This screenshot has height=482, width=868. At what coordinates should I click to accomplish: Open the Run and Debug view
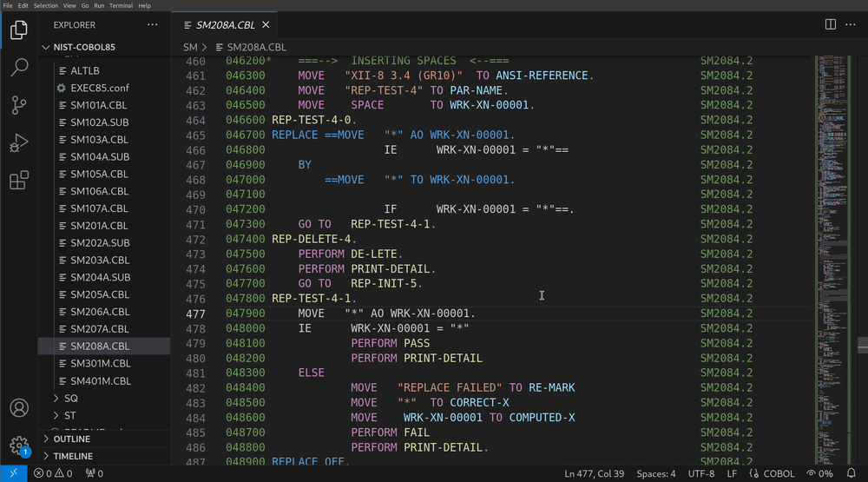click(19, 143)
